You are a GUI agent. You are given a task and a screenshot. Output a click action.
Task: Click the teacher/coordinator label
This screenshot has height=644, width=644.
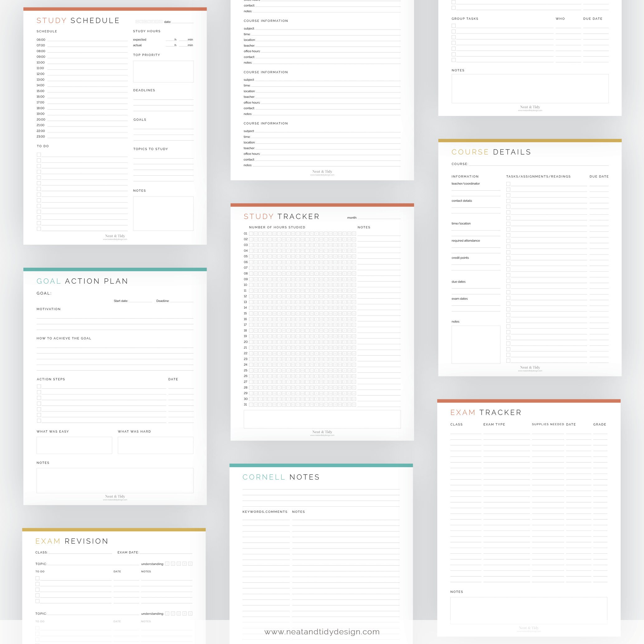pos(466,184)
